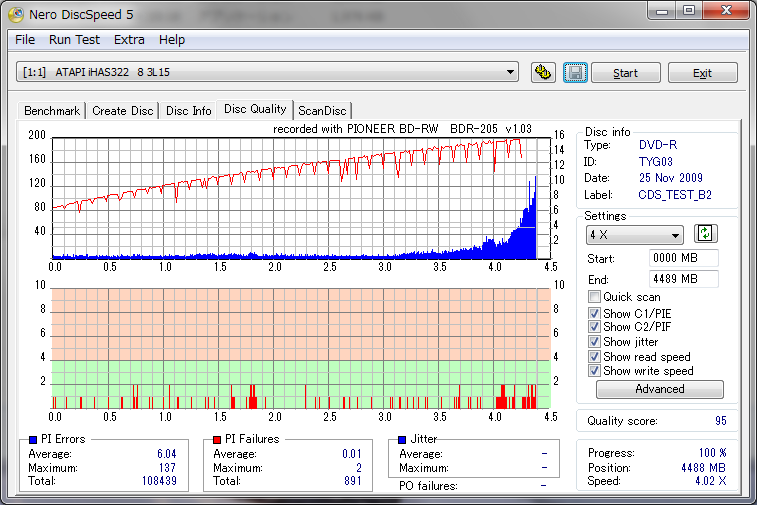Click the PI errors chart area
757x505 pixels.
tap(301, 198)
